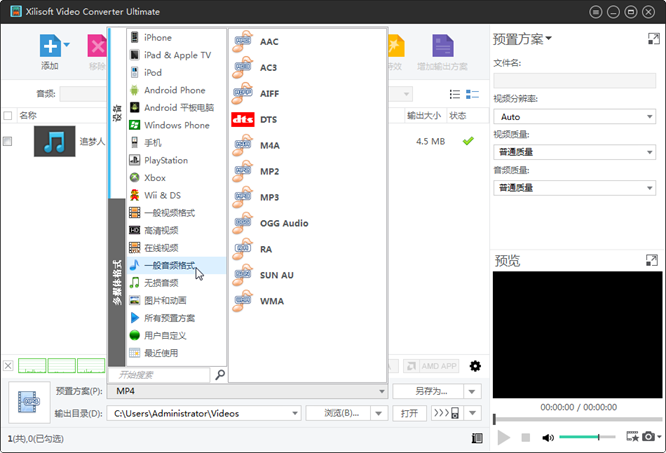666x453 pixels.
Task: Open the 无损音频 lossless audio category
Action: pos(176,283)
